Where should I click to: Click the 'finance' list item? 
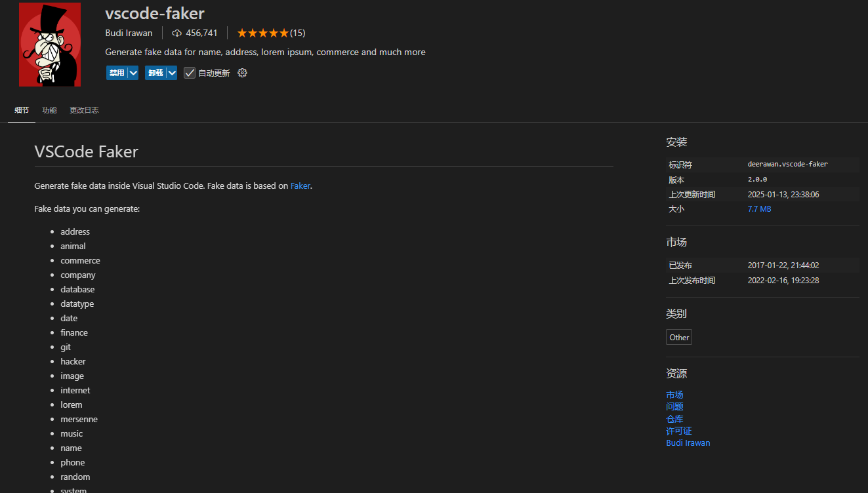coord(74,332)
